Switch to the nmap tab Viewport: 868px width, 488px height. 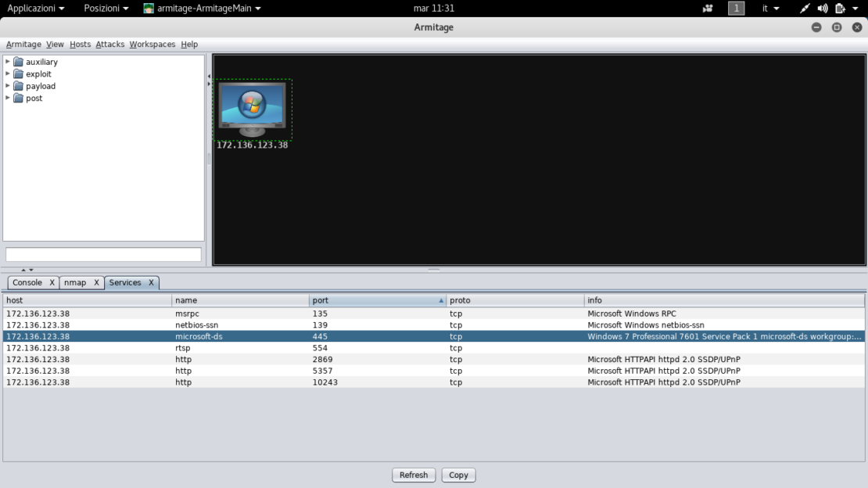tap(75, 282)
